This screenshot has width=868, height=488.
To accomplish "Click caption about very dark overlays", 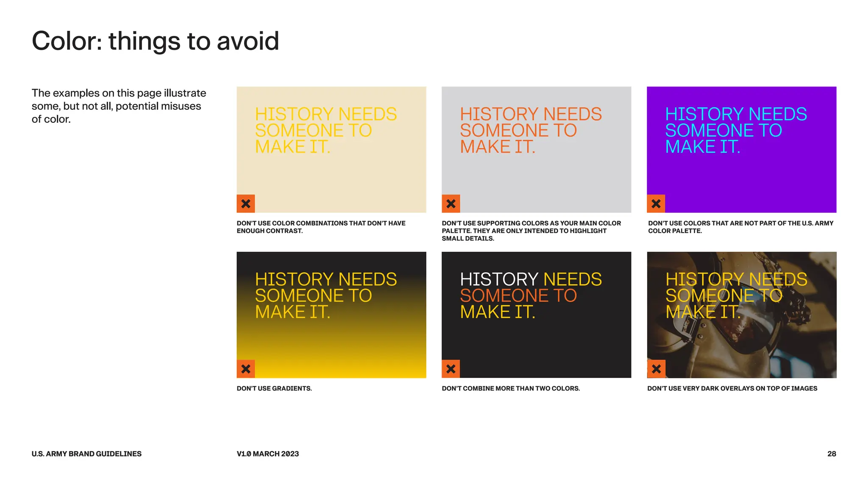I will click(x=732, y=388).
